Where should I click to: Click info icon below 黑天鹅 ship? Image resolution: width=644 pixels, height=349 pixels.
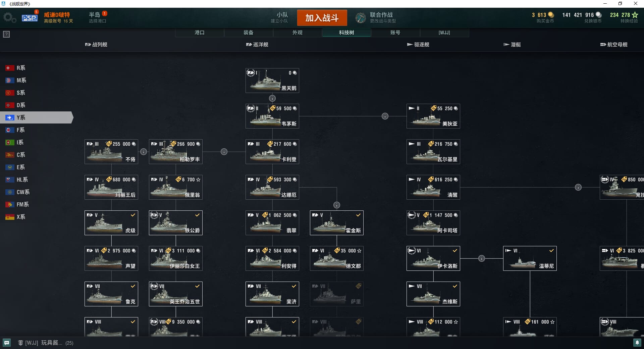(x=272, y=98)
